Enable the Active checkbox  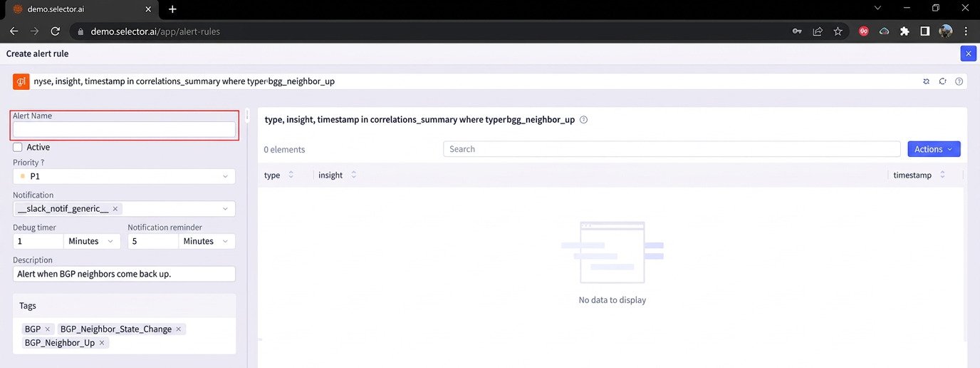[x=18, y=147]
